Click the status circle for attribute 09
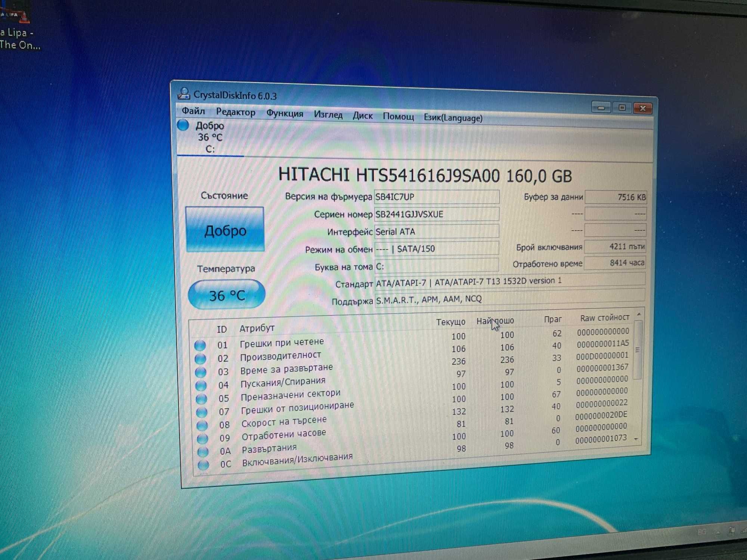The image size is (747, 560). tap(203, 439)
